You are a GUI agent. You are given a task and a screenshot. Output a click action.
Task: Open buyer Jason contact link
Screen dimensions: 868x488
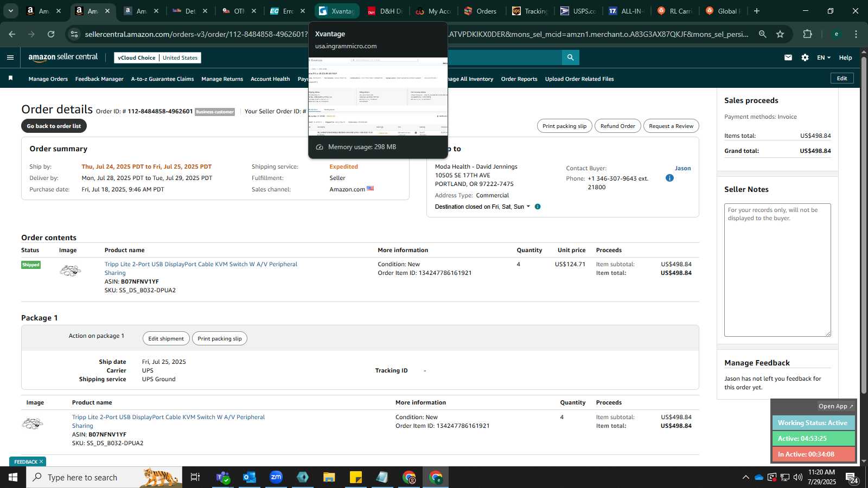pyautogui.click(x=682, y=168)
